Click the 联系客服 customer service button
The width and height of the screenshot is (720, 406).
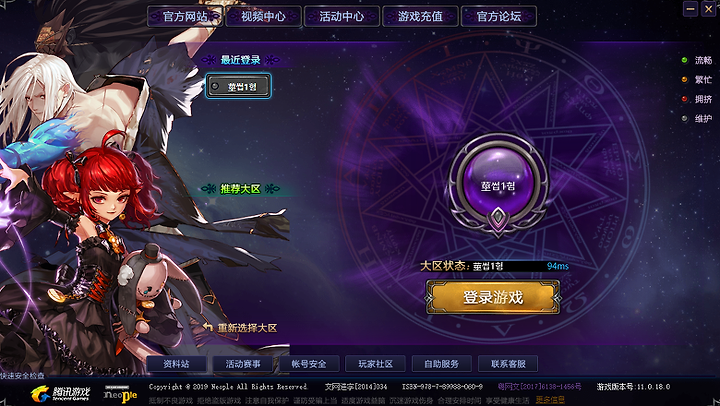[x=508, y=364]
